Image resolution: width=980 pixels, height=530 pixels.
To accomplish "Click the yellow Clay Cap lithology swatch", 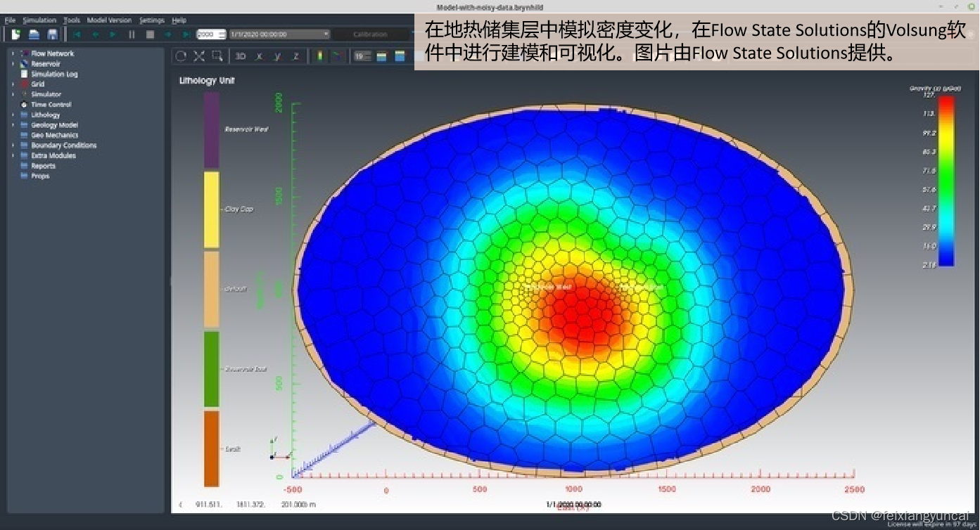I will [x=211, y=209].
